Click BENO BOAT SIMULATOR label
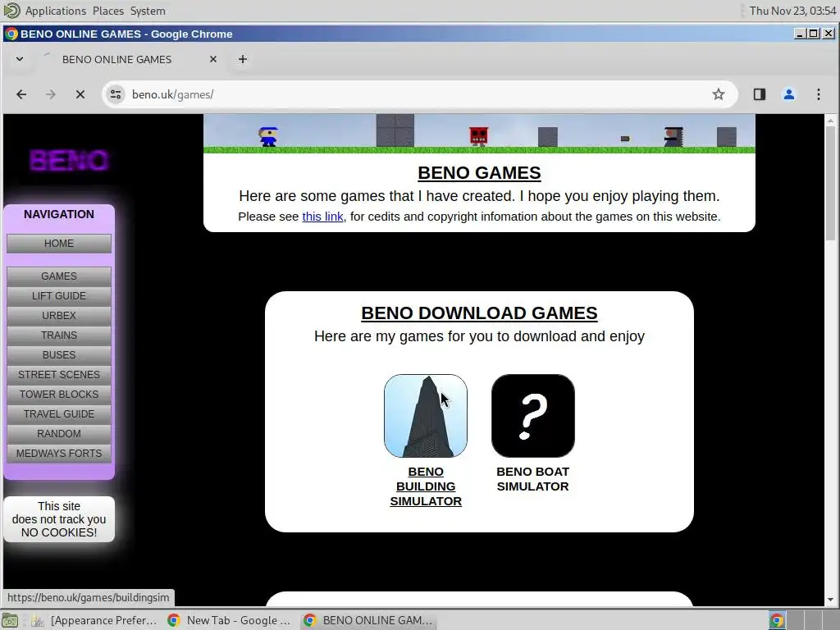This screenshot has height=630, width=840. [532, 479]
